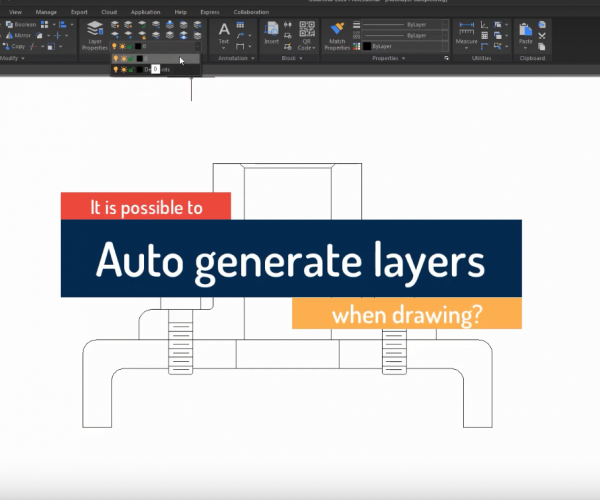This screenshot has height=500, width=600.
Task: Open the Collaboration tab
Action: (x=251, y=12)
